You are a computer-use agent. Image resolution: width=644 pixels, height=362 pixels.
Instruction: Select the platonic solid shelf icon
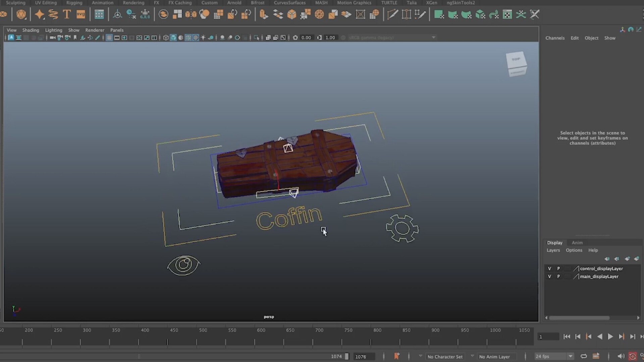click(21, 14)
